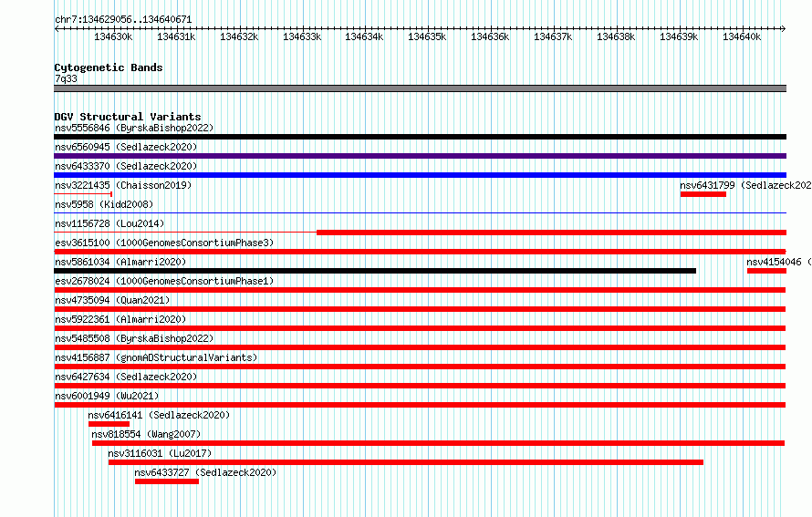812x517 pixels.
Task: Click the nsv5556846 (ByrskaBishop2022) label
Action: pyautogui.click(x=134, y=128)
